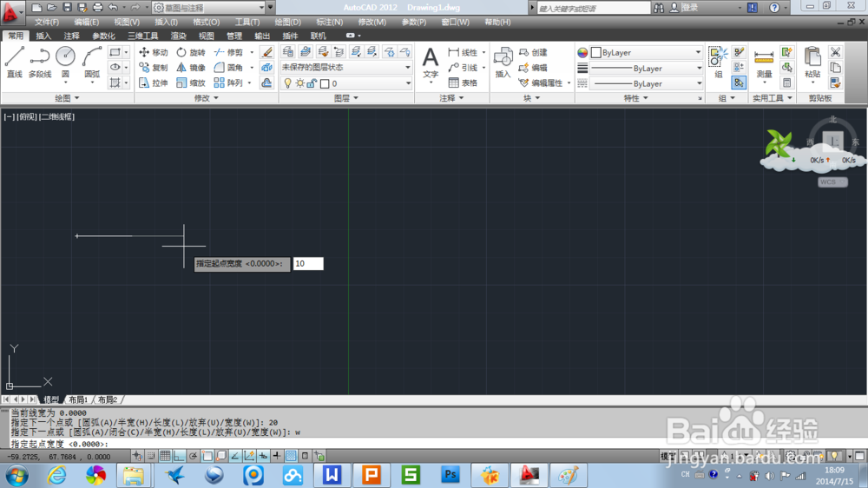This screenshot has width=868, height=488.
Task: Click the WCS coordinate system button
Action: point(832,181)
